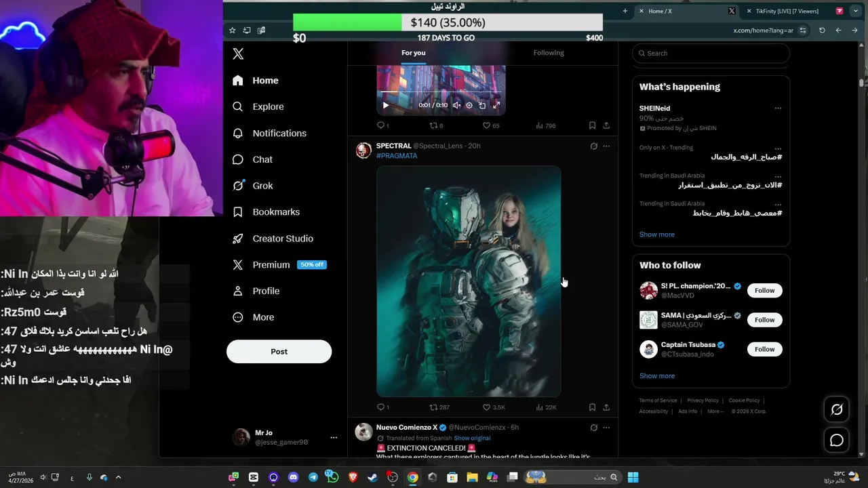Open Terms of Service link
The width and height of the screenshot is (868, 488).
tap(658, 401)
